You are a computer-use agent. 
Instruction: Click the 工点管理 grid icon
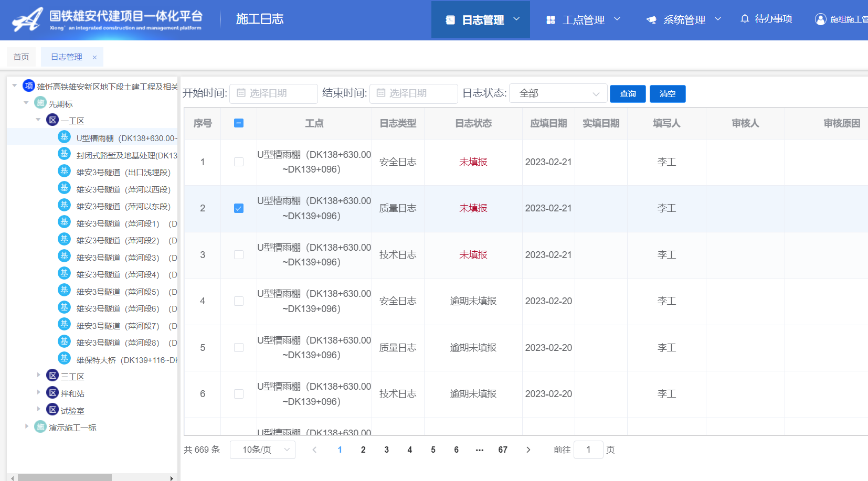(551, 20)
